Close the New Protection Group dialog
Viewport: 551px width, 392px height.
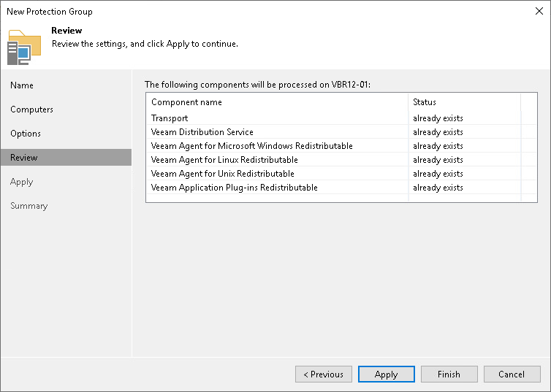pos(536,12)
